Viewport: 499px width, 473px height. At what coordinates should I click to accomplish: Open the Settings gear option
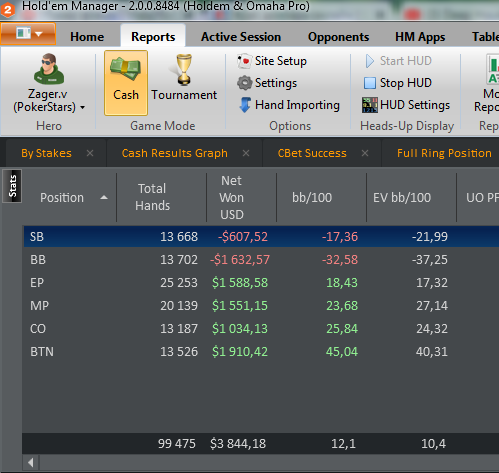coord(267,83)
